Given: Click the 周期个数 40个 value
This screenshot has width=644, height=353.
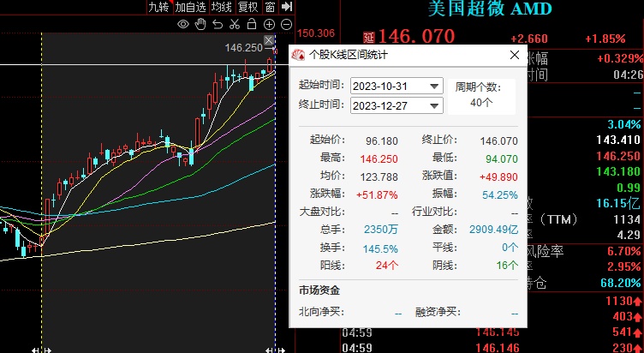Looking at the screenshot, I should [x=481, y=102].
